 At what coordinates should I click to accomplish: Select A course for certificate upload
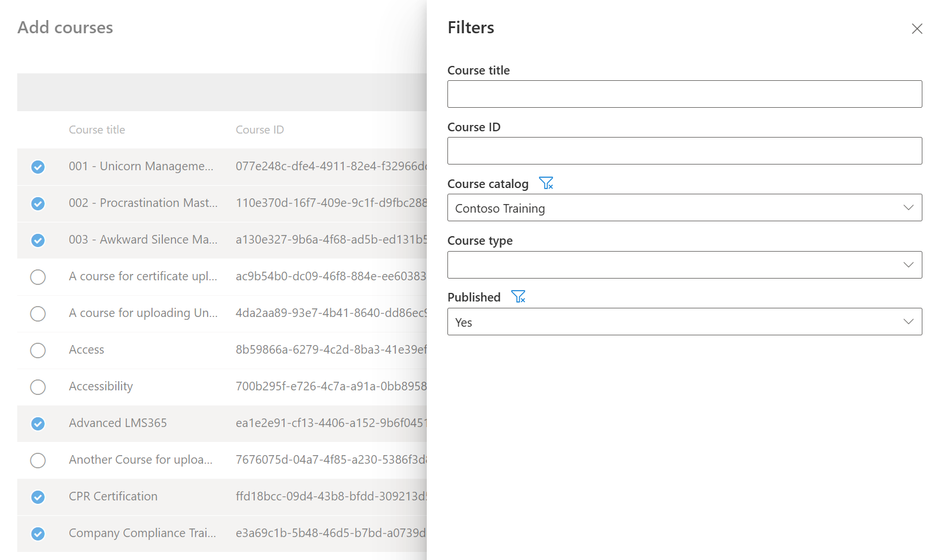(38, 277)
